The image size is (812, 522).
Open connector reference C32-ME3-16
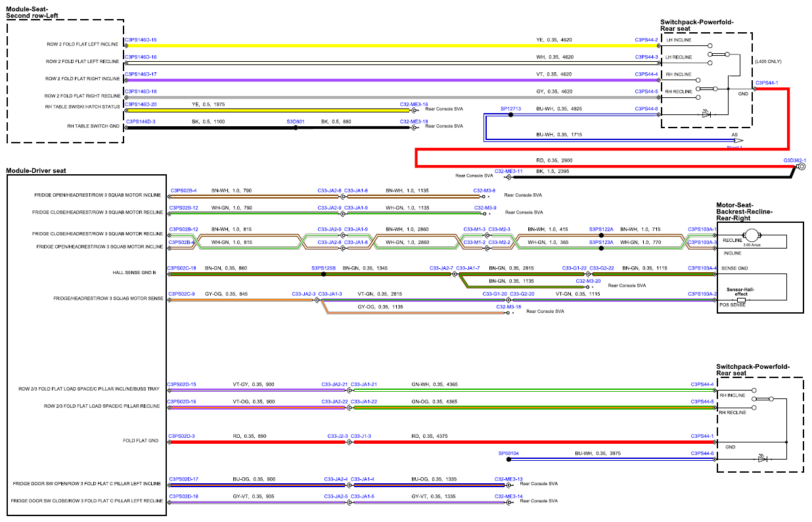coord(414,104)
